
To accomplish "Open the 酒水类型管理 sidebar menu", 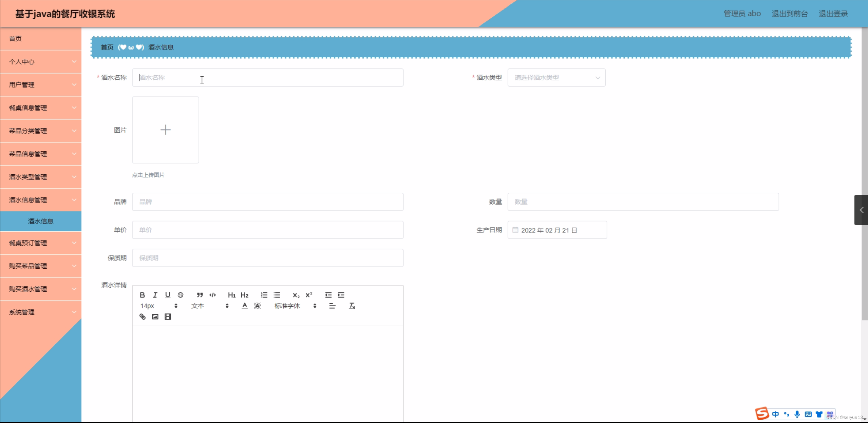I will (x=40, y=177).
